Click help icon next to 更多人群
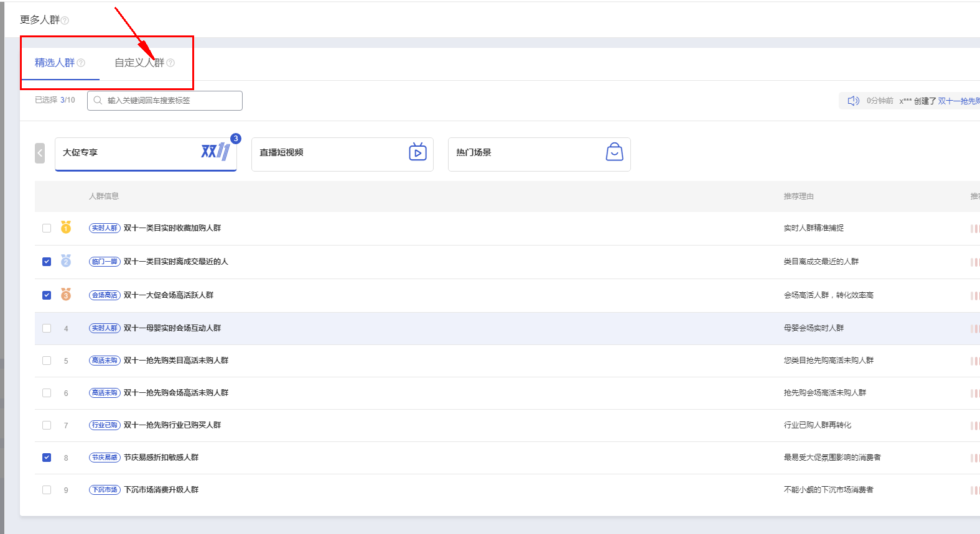 [65, 21]
